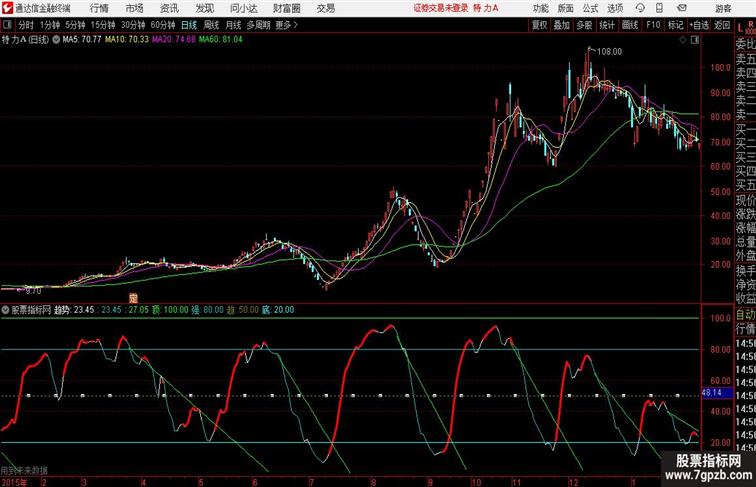Click the 9.70 low price marker
Image resolution: width=756 pixels, height=487 pixels.
33,291
